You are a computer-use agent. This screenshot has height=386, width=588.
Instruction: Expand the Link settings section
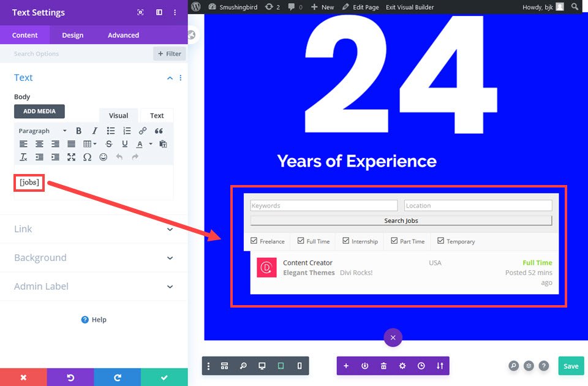[x=94, y=229]
